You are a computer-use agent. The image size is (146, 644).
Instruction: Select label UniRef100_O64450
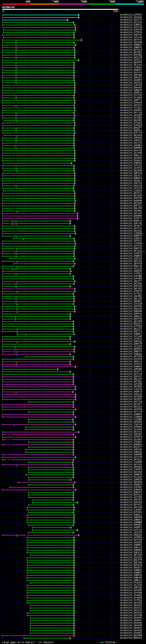[131, 618]
